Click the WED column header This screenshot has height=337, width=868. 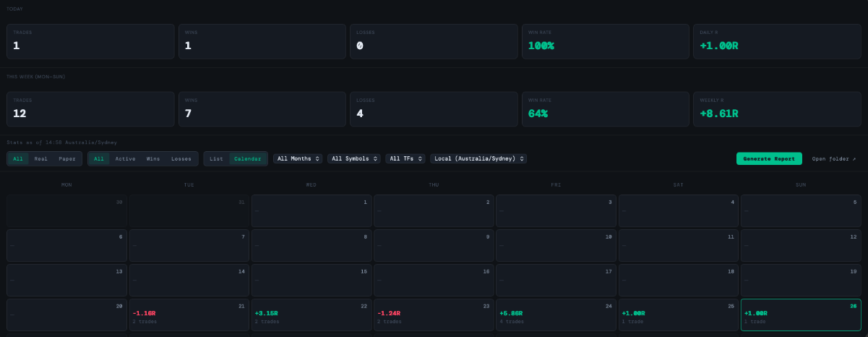pyautogui.click(x=311, y=184)
